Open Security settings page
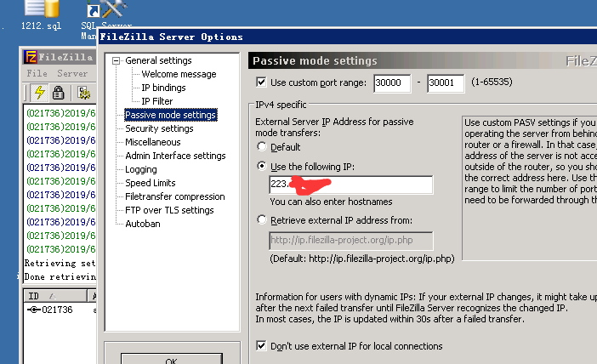597x364 pixels. point(159,128)
